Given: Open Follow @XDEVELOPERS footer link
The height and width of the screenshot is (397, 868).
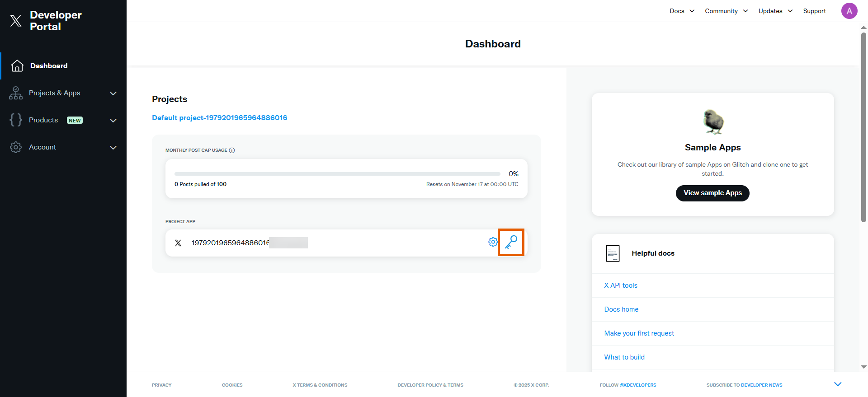Looking at the screenshot, I should tap(628, 385).
